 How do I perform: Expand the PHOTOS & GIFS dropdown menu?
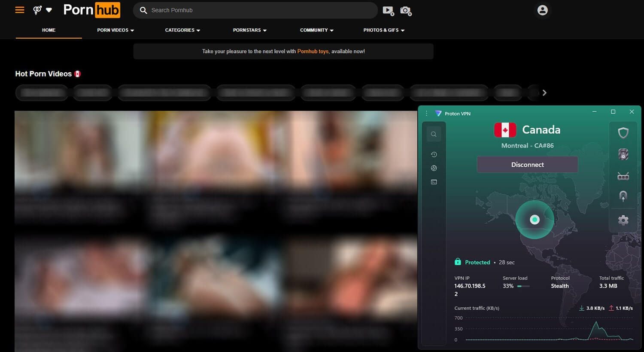pyautogui.click(x=384, y=30)
